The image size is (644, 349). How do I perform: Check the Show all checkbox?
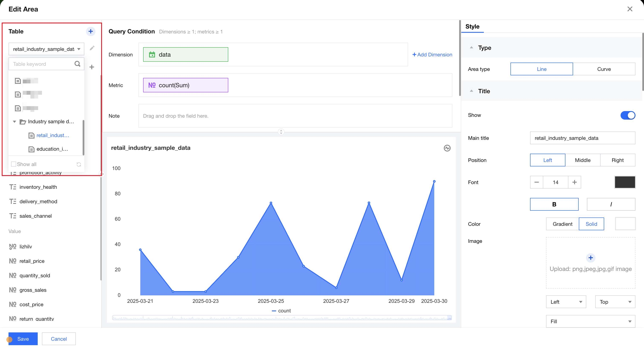[x=14, y=164]
